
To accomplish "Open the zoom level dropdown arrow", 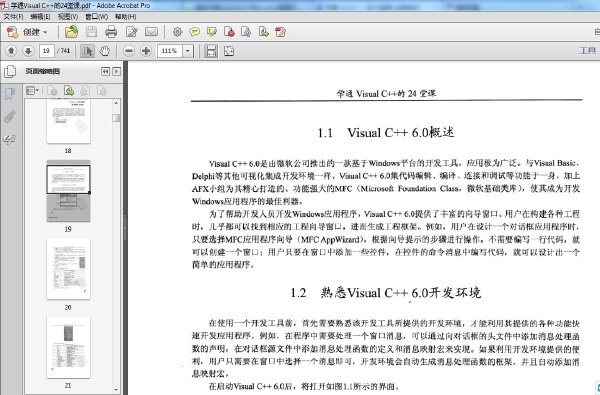I will 188,51.
